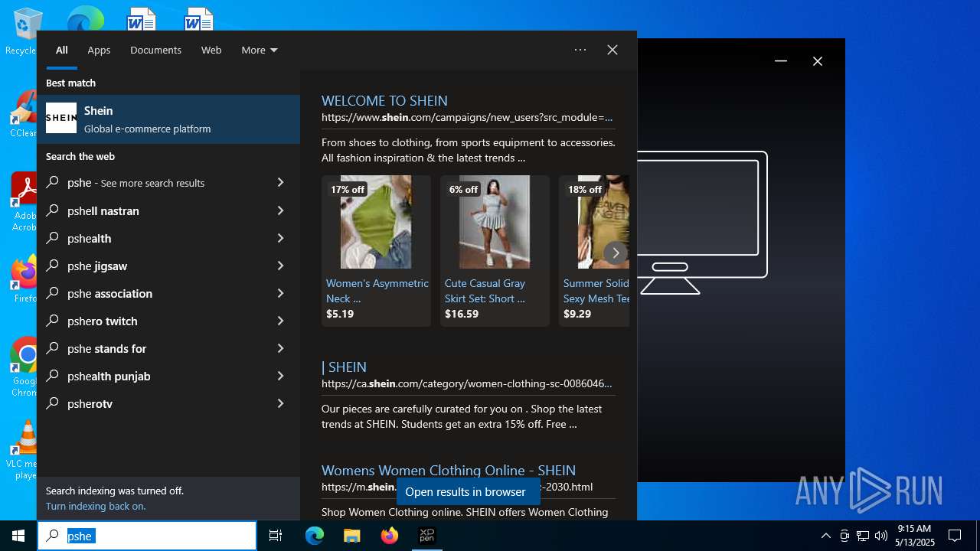Open the notification center icon
980x551 pixels.
[955, 536]
